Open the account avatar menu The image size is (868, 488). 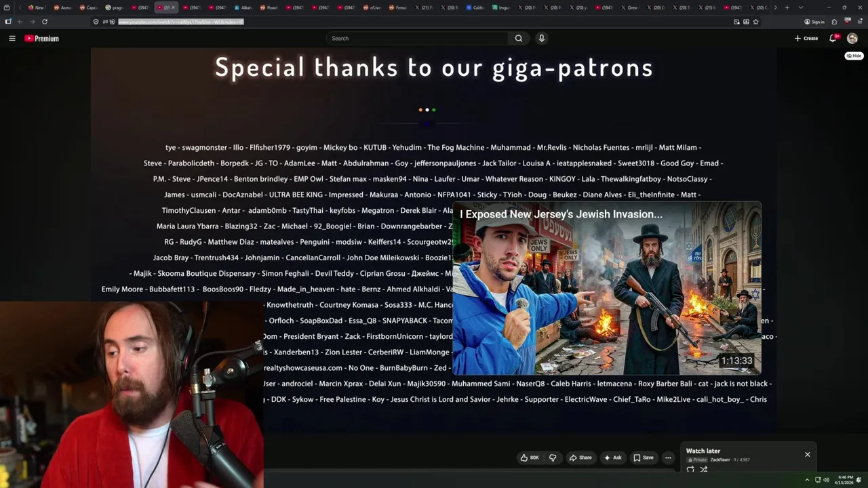(852, 39)
